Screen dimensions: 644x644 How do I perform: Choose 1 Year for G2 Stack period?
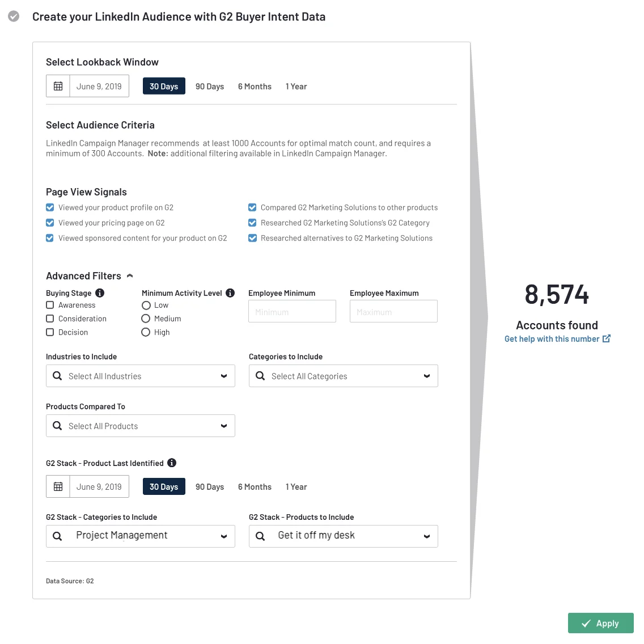(x=296, y=487)
